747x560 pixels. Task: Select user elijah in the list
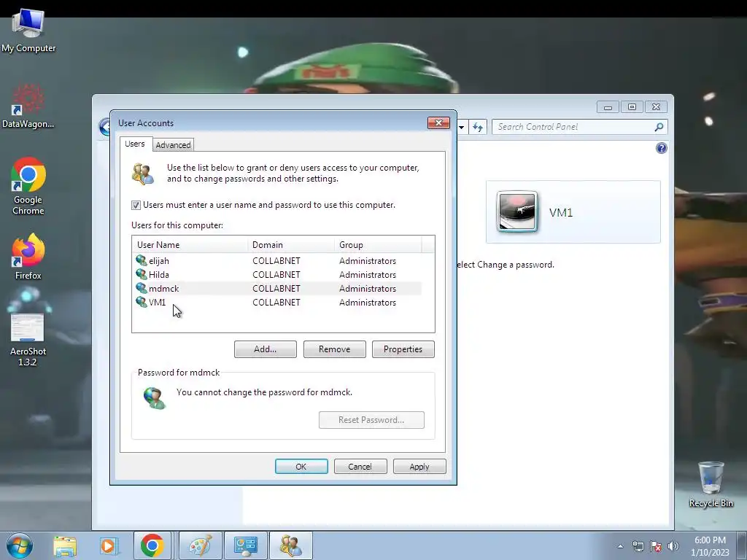click(276, 261)
